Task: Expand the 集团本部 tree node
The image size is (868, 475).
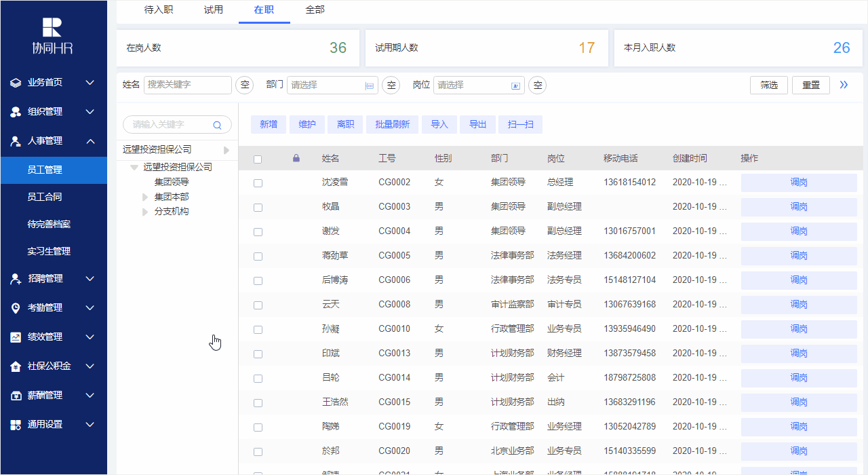Action: pos(144,197)
